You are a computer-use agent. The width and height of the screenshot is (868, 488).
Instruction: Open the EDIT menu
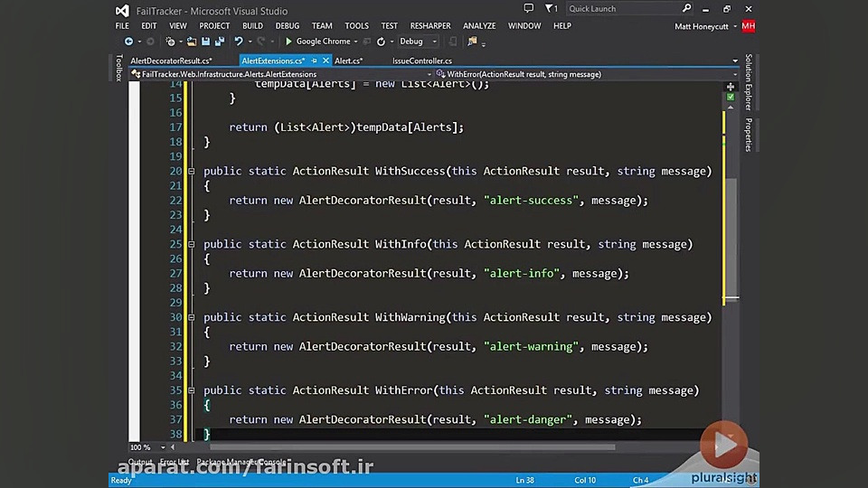148,26
